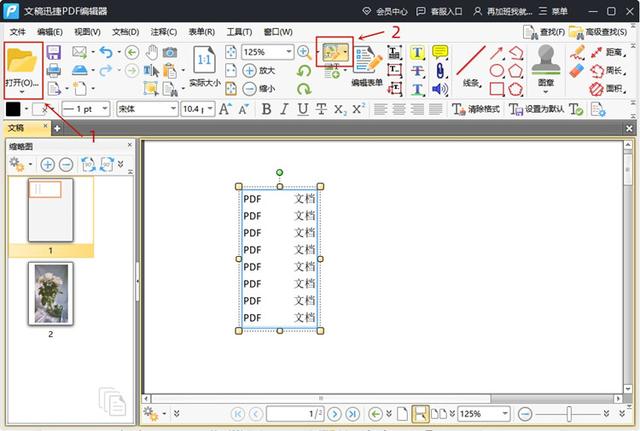The width and height of the screenshot is (640, 431).
Task: Click the sticky note comment icon
Action: [440, 52]
